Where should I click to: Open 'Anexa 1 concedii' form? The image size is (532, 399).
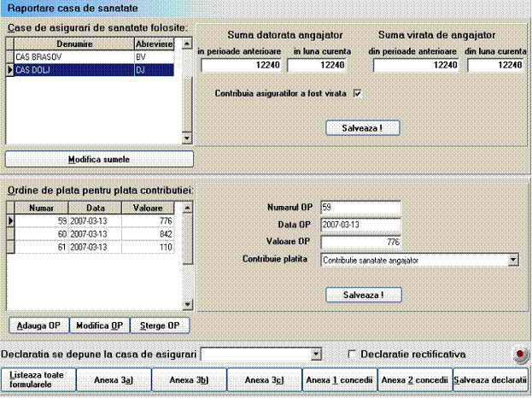(x=339, y=379)
